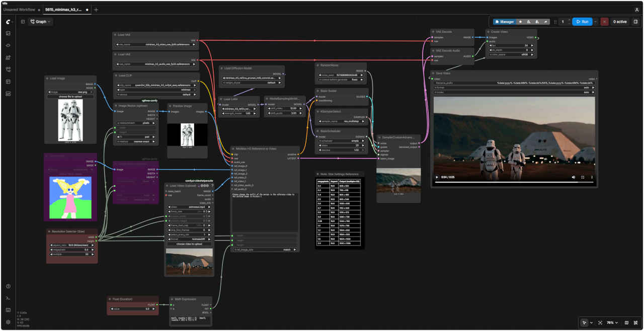
Task: Open the Graph dropdown
Action: [41, 22]
